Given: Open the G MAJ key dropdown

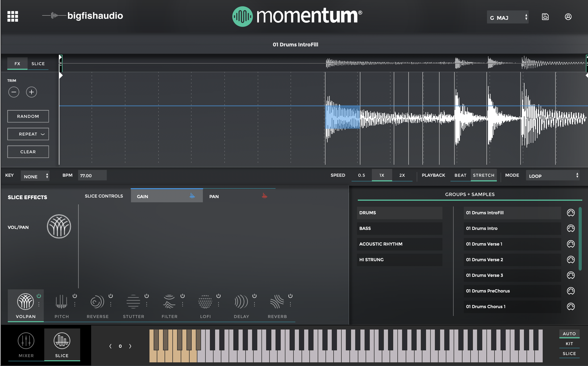Looking at the screenshot, I should (508, 17).
